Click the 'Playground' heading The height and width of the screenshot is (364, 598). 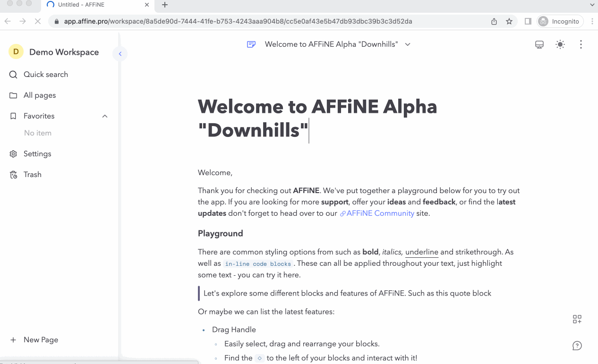click(221, 233)
